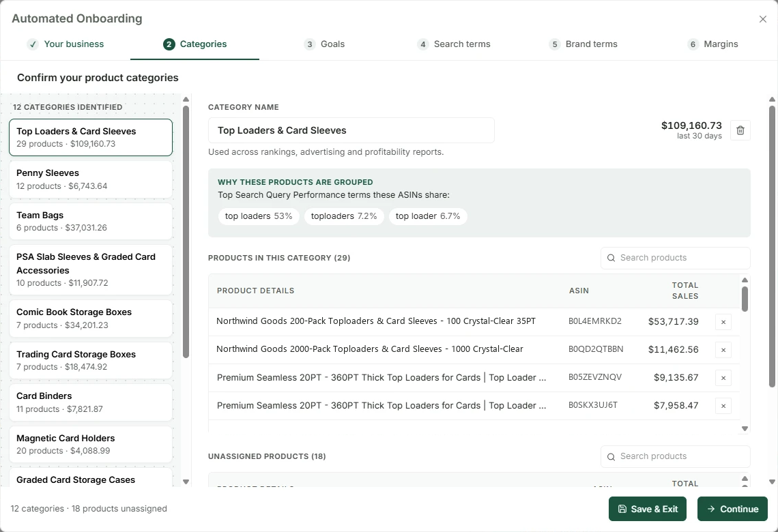Click the category list scrollbar thumb
Screen dimensions: 778x532
pyautogui.click(x=186, y=231)
